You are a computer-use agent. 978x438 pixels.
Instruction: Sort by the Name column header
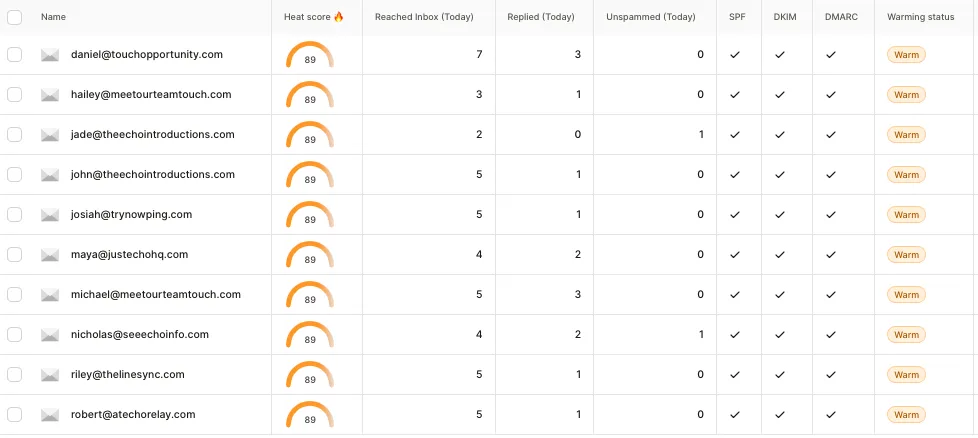(53, 17)
